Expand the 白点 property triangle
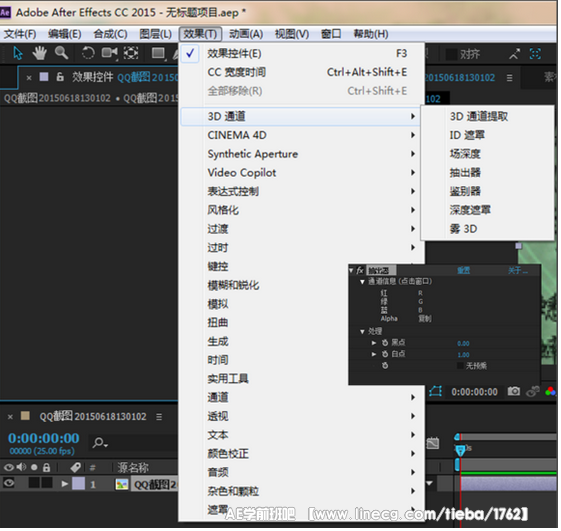The height and width of the screenshot is (531, 561). pyautogui.click(x=374, y=355)
